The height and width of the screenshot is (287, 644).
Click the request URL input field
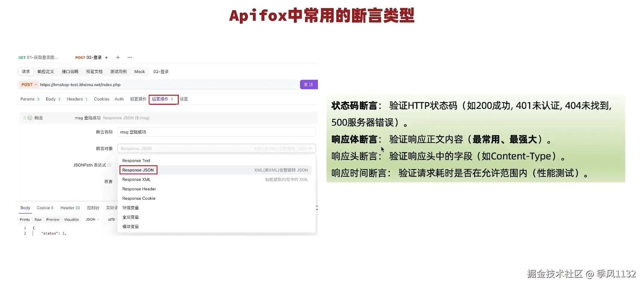tap(168, 85)
